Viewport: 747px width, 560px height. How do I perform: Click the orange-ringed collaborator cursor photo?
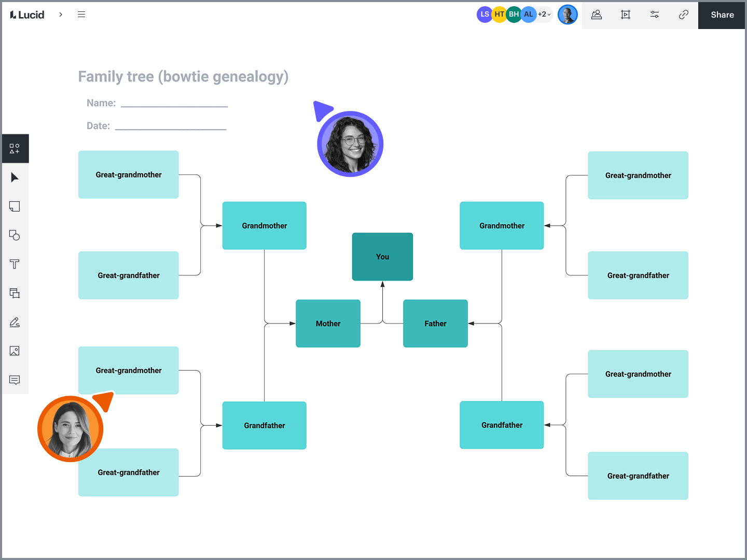(71, 429)
